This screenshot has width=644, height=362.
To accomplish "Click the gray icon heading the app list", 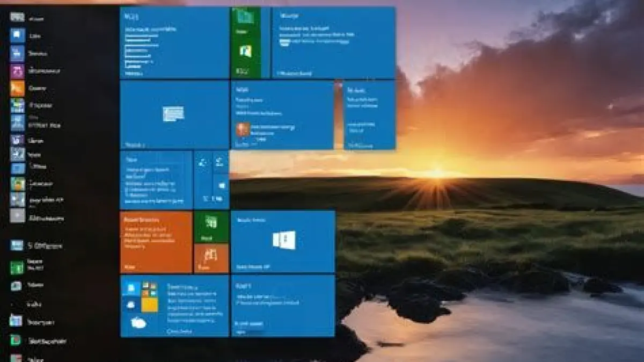I will pyautogui.click(x=17, y=17).
